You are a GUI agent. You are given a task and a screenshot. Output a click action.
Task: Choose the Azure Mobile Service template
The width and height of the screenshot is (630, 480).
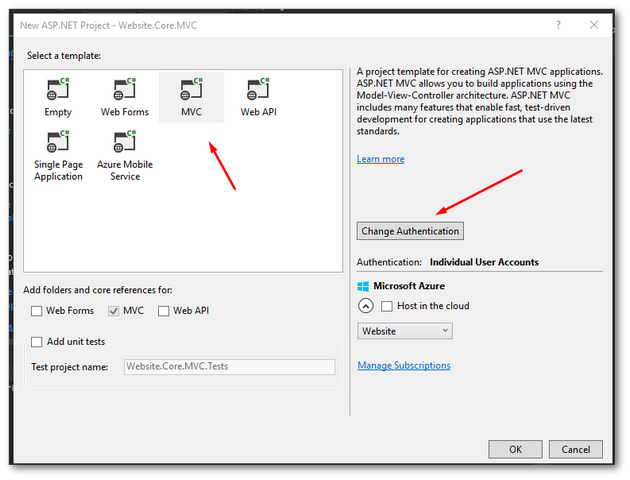pos(124,147)
